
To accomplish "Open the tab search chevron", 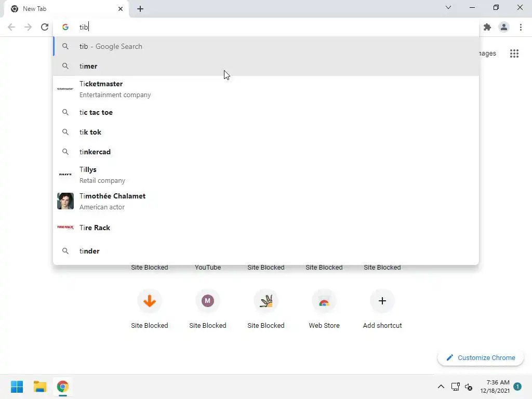I will click(448, 7).
